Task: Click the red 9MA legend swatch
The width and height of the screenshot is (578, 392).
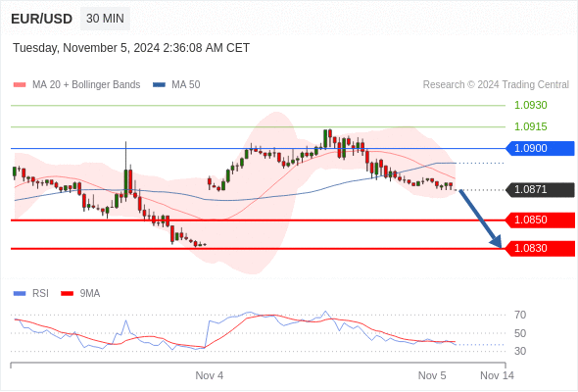Action: click(67, 294)
